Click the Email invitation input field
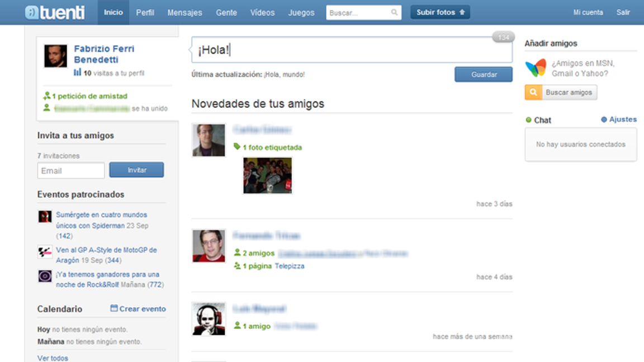 tap(70, 170)
